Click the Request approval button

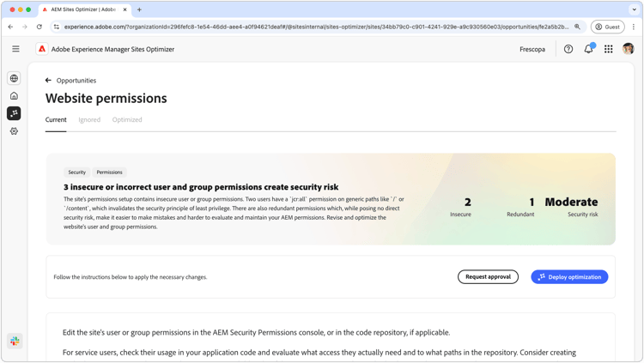[488, 277]
